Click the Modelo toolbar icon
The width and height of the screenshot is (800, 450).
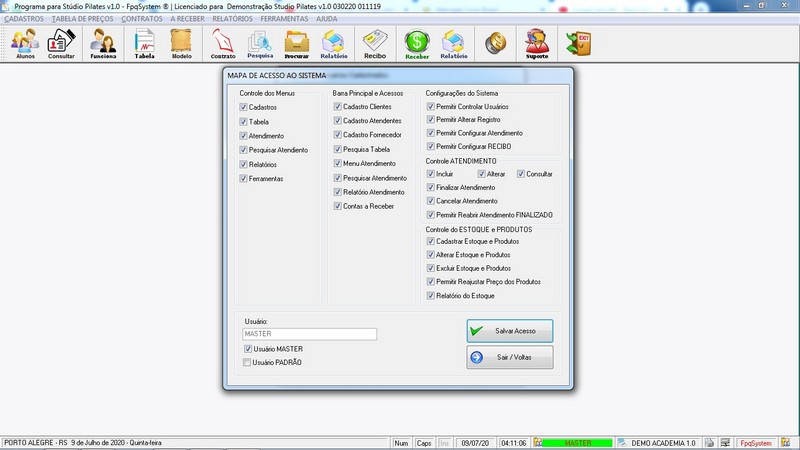(x=181, y=44)
